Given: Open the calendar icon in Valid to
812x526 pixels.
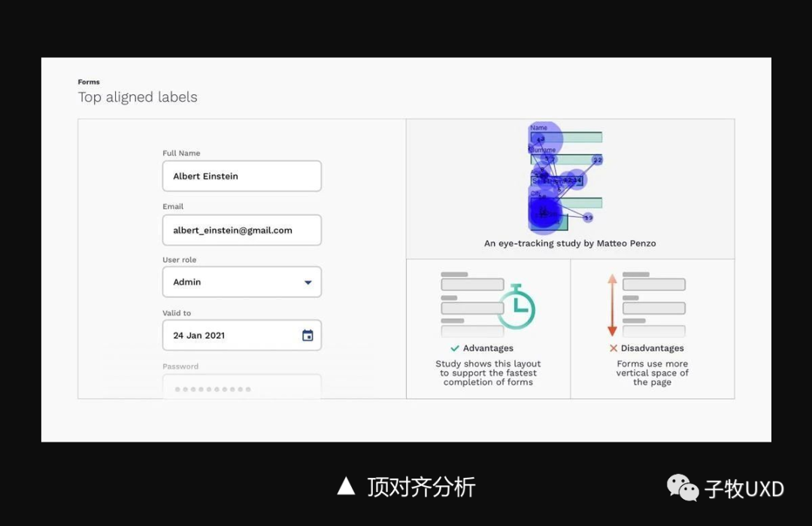Looking at the screenshot, I should pyautogui.click(x=308, y=336).
